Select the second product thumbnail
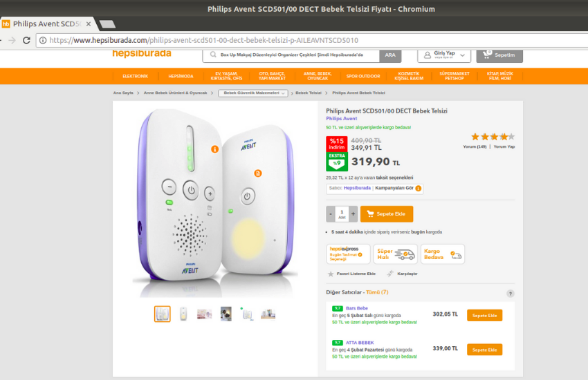Image resolution: width=588 pixels, height=380 pixels. point(183,314)
